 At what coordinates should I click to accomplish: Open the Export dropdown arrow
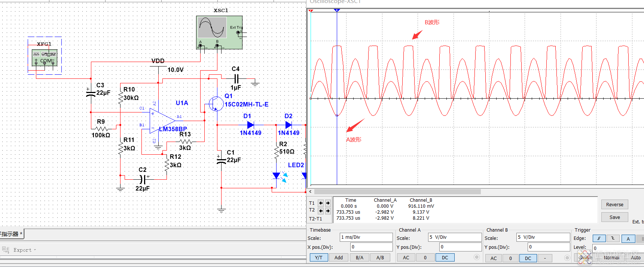(x=35, y=250)
